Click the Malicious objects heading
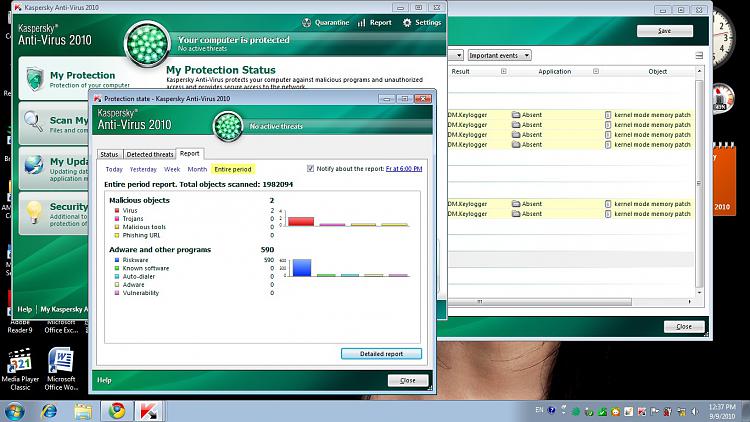Viewport: 750px width, 422px height. pos(139,200)
